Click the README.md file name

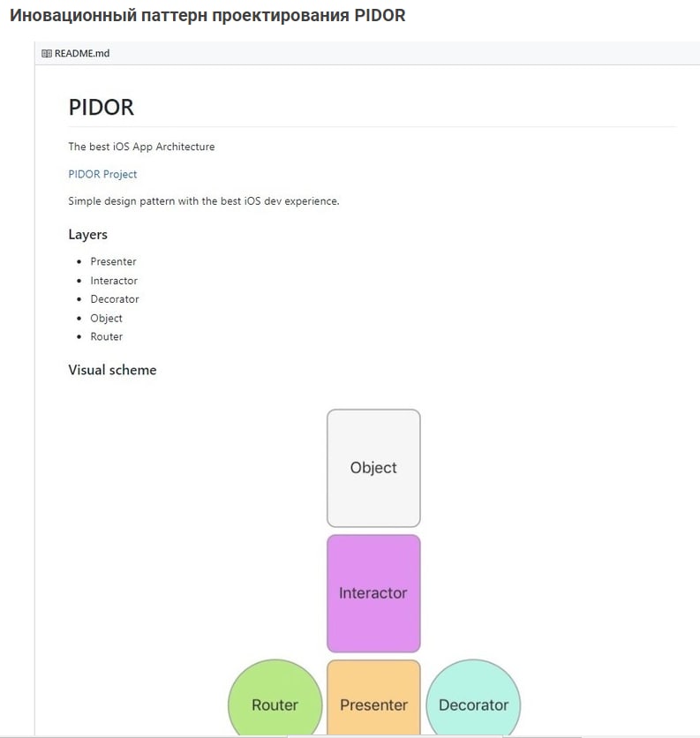click(x=82, y=53)
